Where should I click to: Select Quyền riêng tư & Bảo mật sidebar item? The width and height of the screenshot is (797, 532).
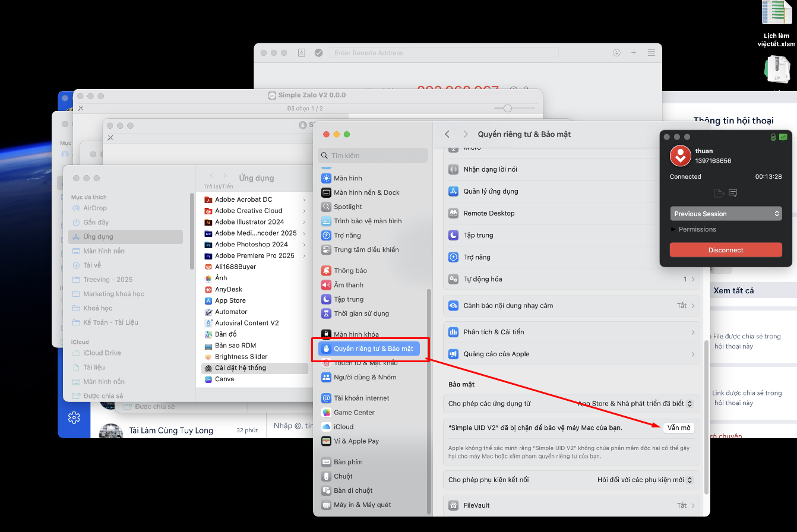click(369, 349)
